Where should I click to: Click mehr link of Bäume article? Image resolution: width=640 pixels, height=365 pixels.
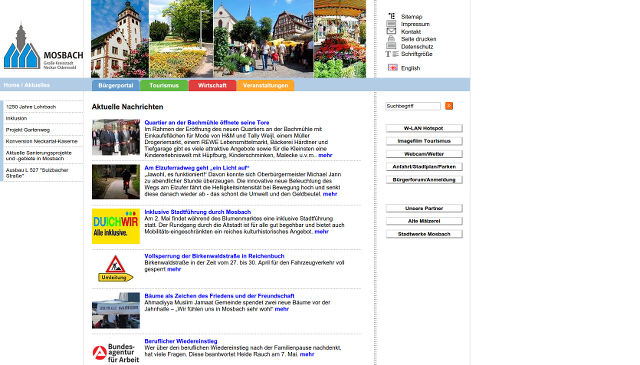tap(282, 309)
